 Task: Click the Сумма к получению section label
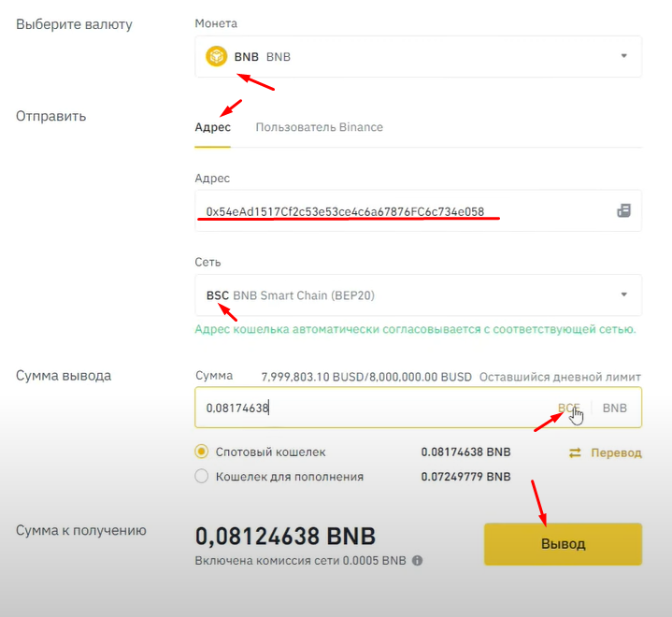pyautogui.click(x=81, y=530)
